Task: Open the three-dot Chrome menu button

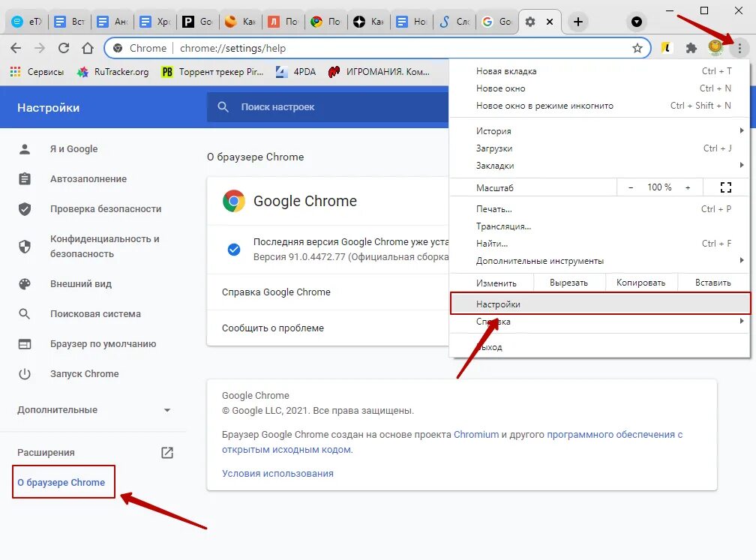Action: [x=739, y=48]
